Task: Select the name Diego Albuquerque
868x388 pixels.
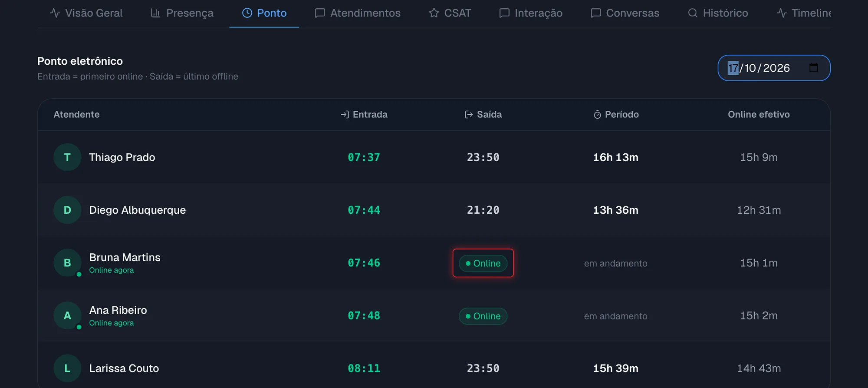Action: pyautogui.click(x=138, y=210)
